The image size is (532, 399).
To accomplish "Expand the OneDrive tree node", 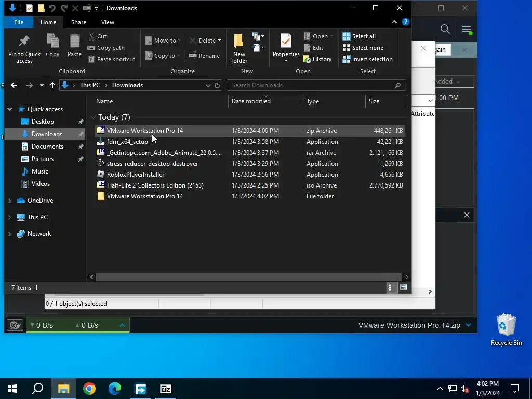I will [9, 201].
